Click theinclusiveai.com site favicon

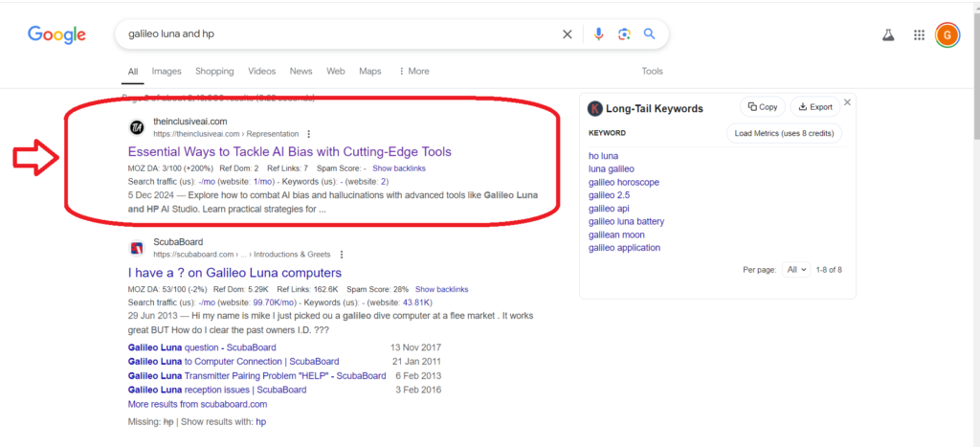click(137, 127)
